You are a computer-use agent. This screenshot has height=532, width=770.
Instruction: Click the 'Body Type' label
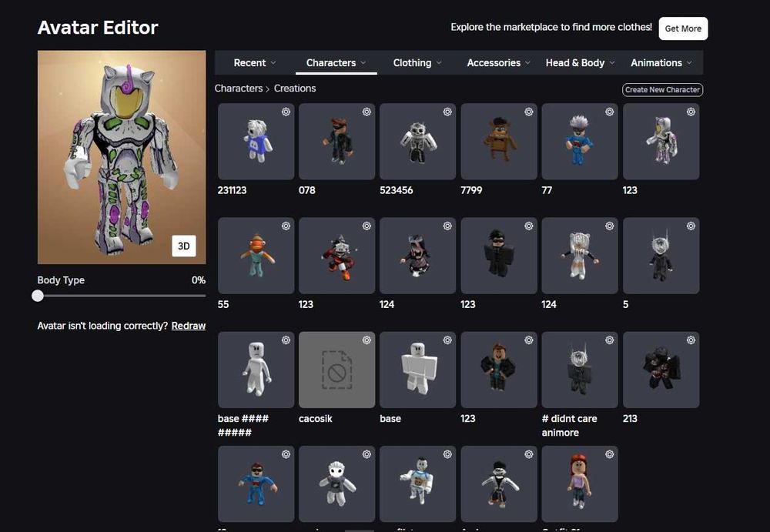point(61,280)
